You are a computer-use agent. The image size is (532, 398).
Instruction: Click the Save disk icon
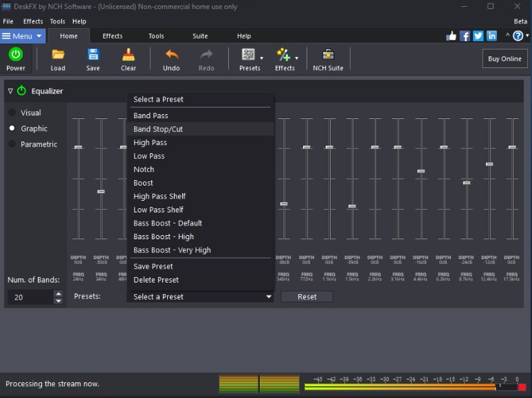point(93,54)
